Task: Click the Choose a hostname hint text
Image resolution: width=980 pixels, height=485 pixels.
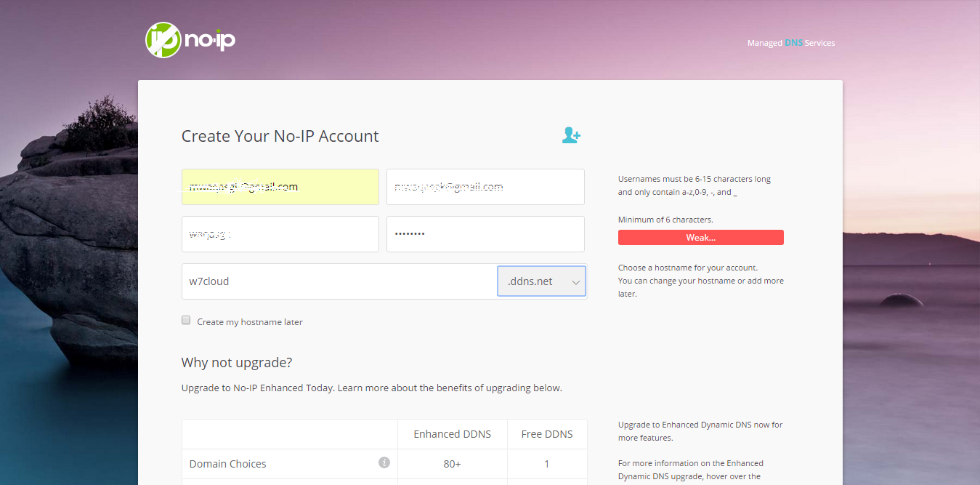Action: tap(701, 281)
